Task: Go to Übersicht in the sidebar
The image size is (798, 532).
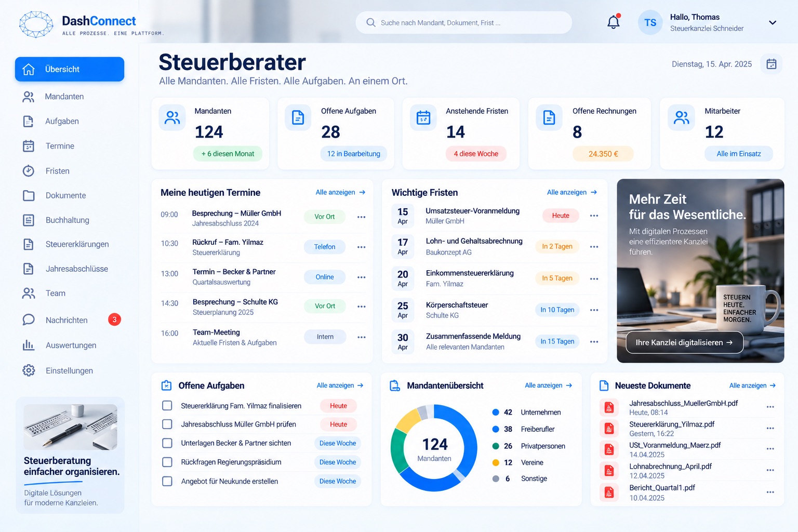Action: (x=70, y=69)
